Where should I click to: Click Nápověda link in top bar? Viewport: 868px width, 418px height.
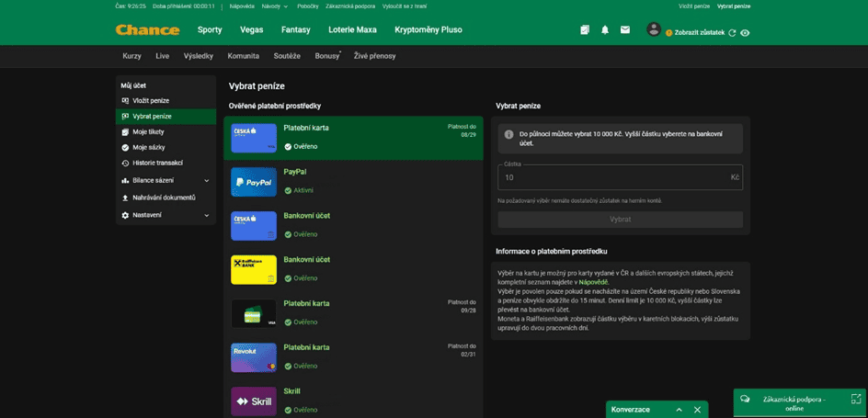point(241,6)
